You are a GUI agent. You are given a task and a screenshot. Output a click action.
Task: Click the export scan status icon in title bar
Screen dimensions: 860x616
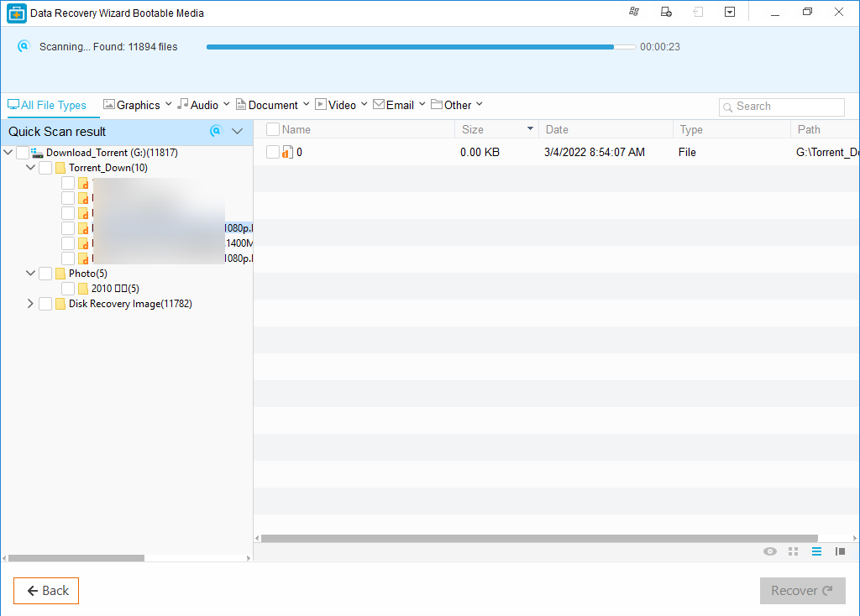[666, 12]
